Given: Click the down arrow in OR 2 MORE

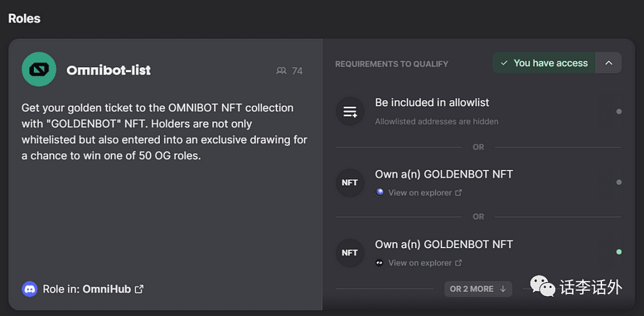Looking at the screenshot, I should pos(503,289).
